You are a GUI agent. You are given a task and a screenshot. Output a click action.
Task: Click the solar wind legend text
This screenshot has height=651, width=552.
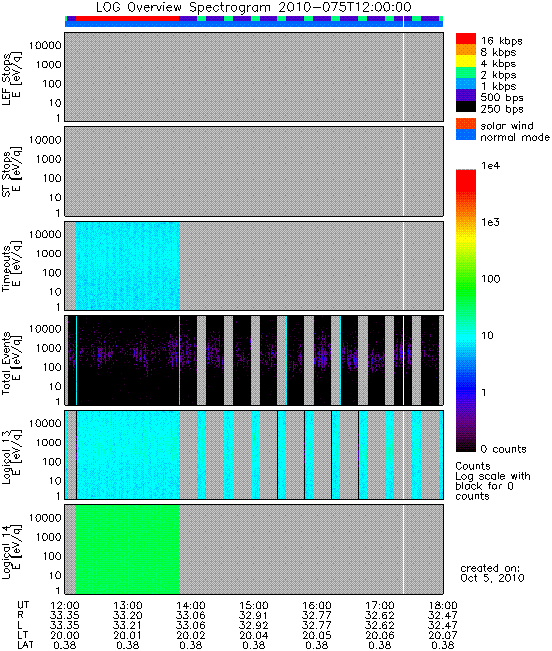coord(507,125)
